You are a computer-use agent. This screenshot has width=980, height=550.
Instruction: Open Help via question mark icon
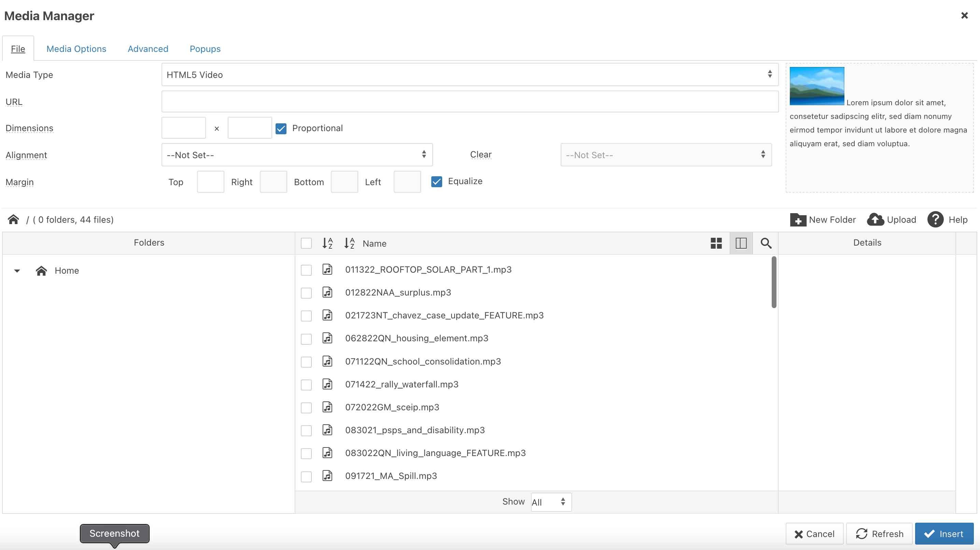click(x=935, y=220)
